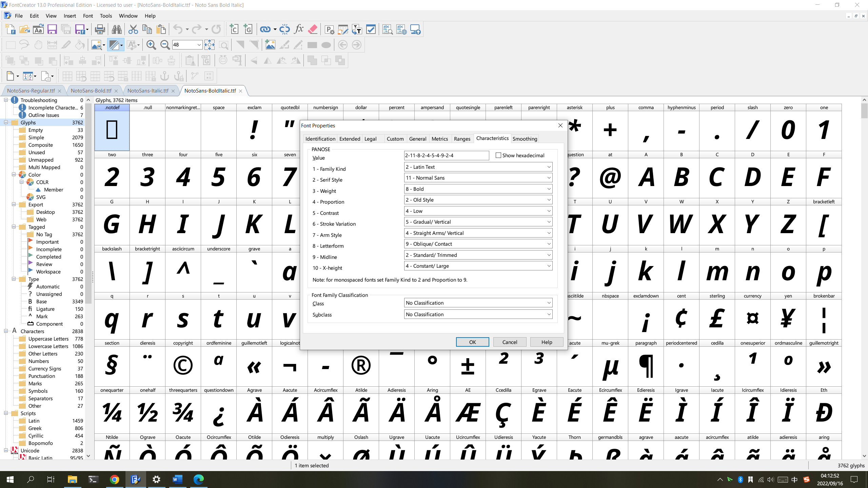Zoom in using the magnifier icon
868x488 pixels.
pyautogui.click(x=151, y=44)
